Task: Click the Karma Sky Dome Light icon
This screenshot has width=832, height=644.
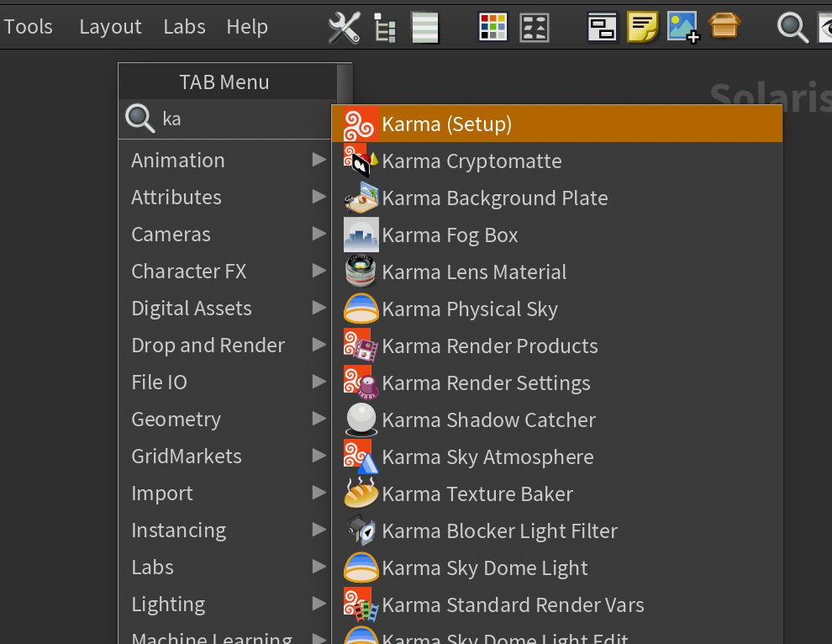Action: [361, 567]
